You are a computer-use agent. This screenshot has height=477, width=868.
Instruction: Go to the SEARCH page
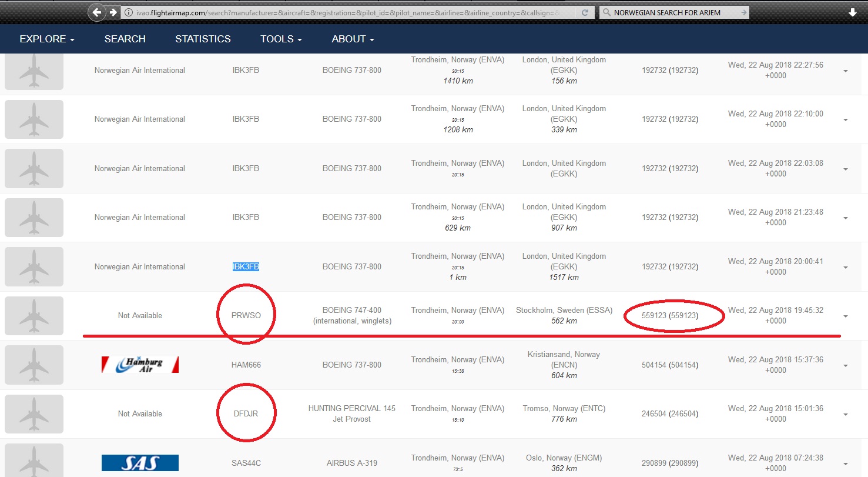pyautogui.click(x=125, y=39)
